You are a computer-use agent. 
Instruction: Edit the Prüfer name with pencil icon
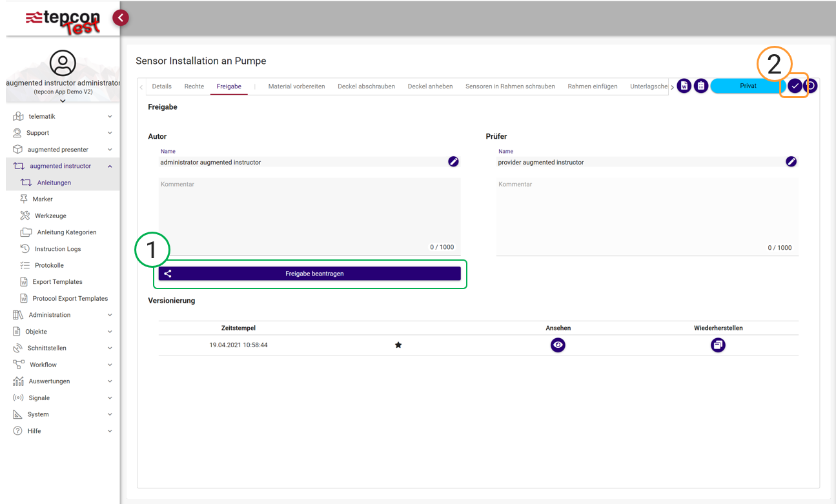coord(791,161)
